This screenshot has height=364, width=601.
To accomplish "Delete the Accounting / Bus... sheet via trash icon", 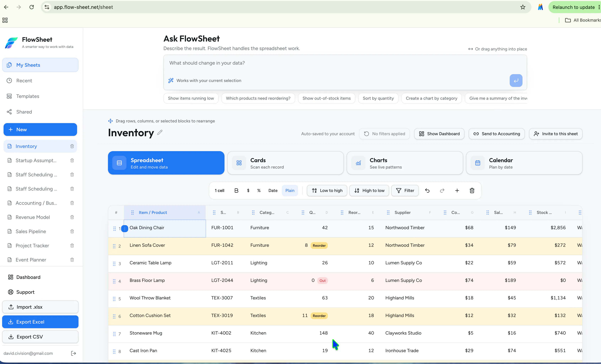I will pyautogui.click(x=72, y=203).
